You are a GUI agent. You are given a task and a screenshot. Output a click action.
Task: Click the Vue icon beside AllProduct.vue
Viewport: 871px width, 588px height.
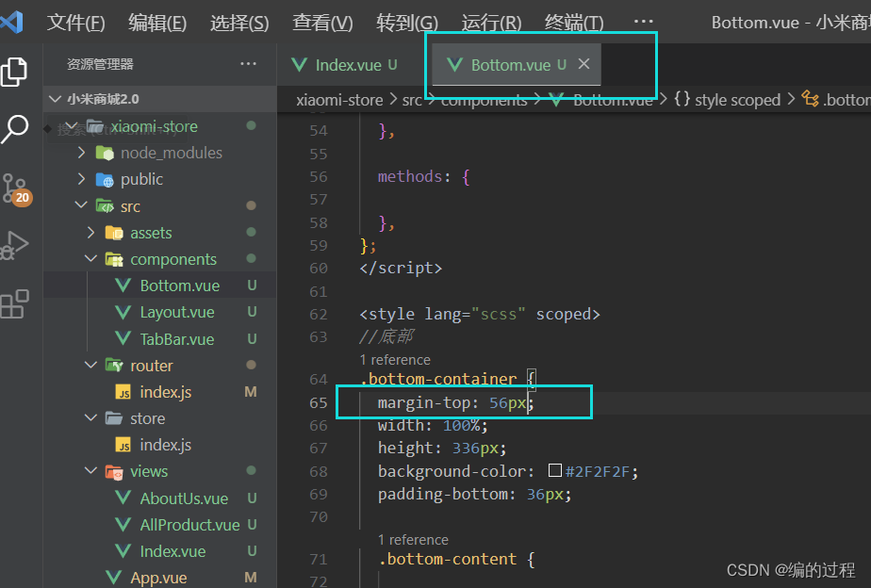123,525
